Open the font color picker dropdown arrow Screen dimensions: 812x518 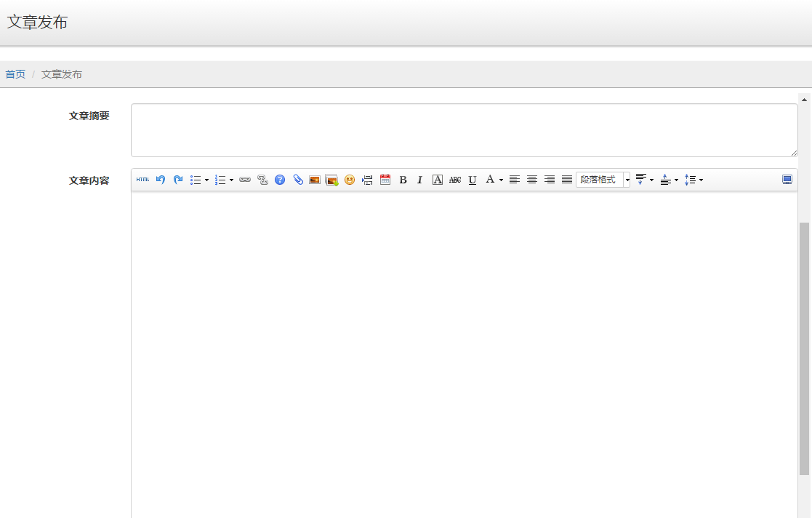[501, 180]
